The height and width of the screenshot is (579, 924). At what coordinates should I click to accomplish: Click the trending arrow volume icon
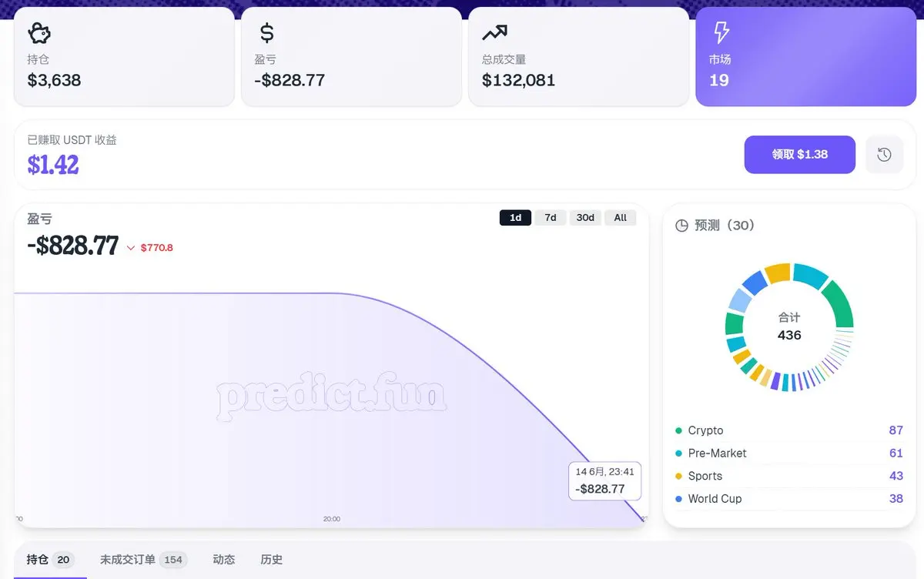[494, 33]
